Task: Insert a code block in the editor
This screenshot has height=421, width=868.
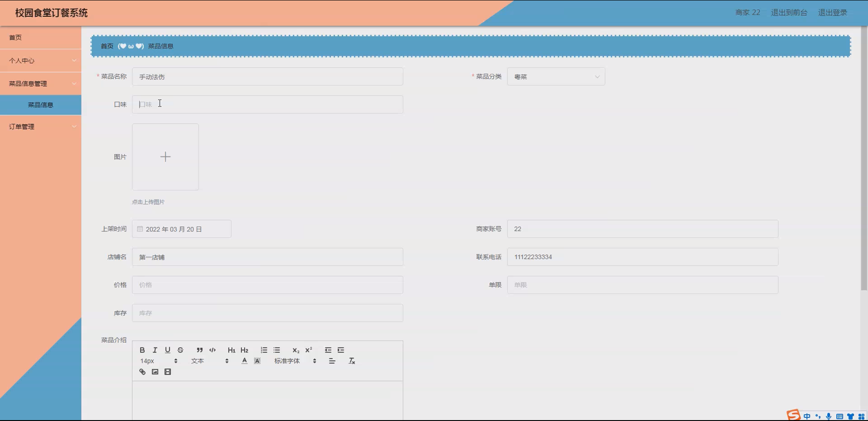Action: coord(212,350)
